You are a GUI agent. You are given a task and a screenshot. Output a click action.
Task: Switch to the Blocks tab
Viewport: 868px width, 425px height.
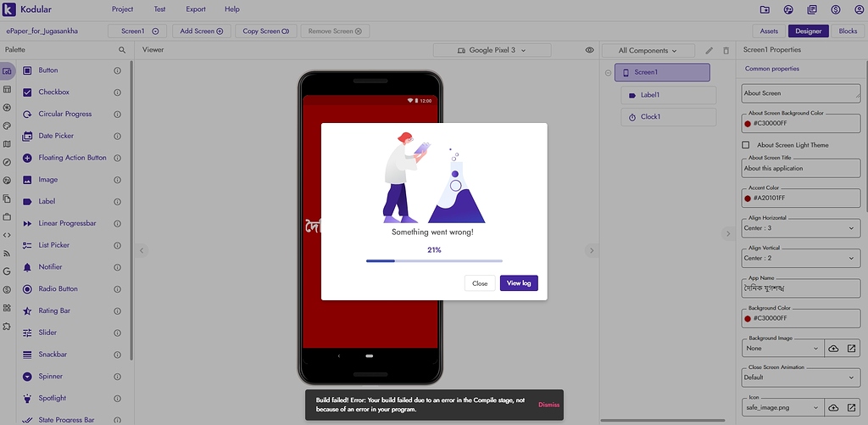[848, 31]
